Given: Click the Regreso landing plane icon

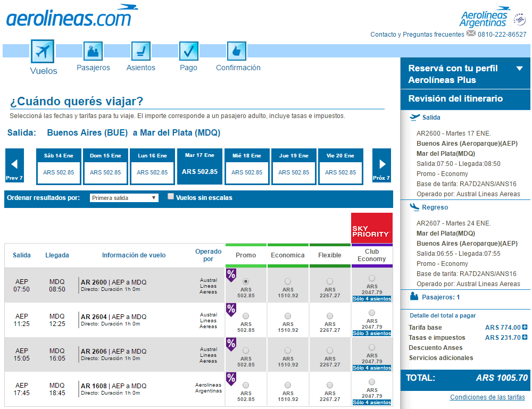Looking at the screenshot, I should pyautogui.click(x=414, y=207).
